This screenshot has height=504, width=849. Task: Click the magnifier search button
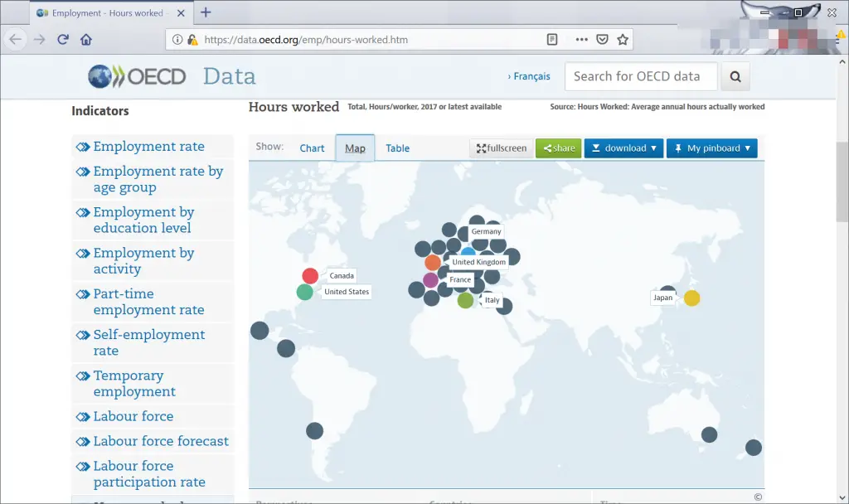[x=735, y=76]
